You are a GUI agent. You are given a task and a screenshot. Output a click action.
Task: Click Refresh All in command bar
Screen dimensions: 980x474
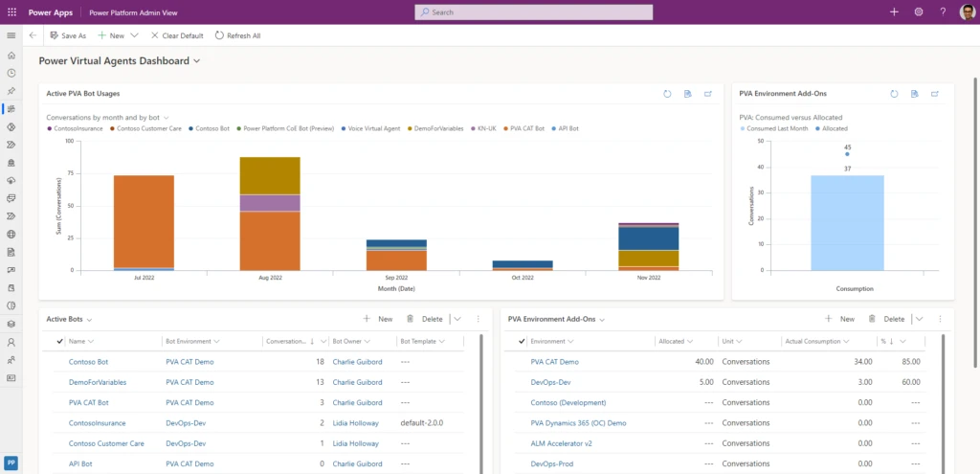[x=237, y=35]
